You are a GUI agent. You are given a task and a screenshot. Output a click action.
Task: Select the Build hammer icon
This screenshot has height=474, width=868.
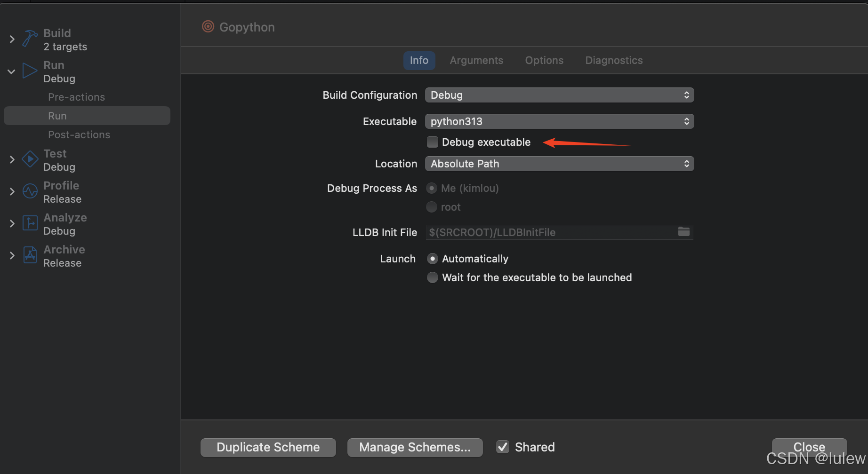coord(29,39)
